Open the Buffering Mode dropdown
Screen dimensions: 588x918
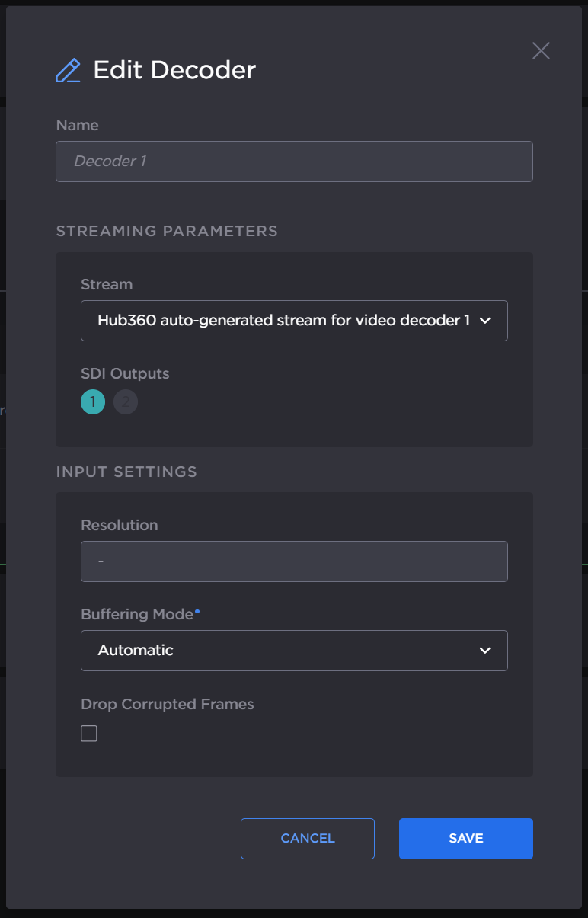click(294, 651)
